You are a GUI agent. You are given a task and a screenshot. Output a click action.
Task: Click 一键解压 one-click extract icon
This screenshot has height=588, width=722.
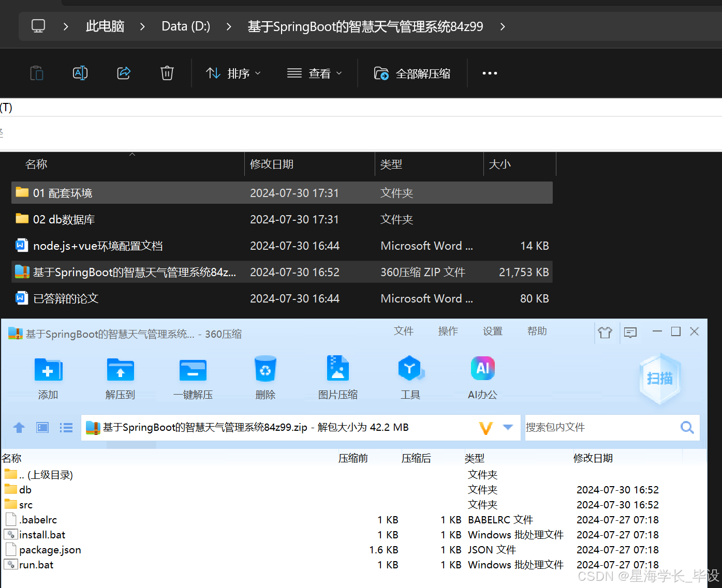193,378
